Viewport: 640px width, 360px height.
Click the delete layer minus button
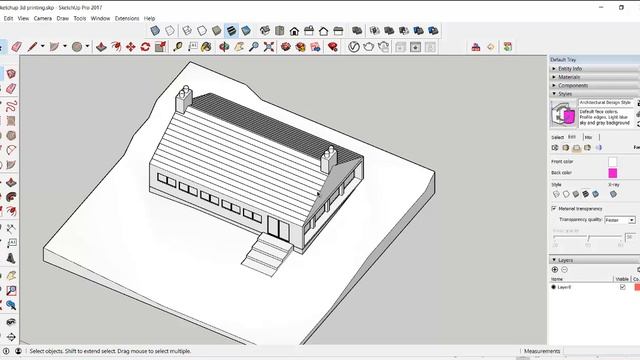pyautogui.click(x=564, y=269)
